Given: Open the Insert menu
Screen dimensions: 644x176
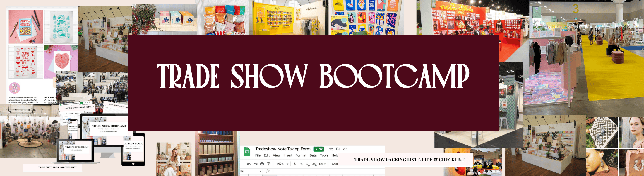Looking at the screenshot, I should [288, 155].
